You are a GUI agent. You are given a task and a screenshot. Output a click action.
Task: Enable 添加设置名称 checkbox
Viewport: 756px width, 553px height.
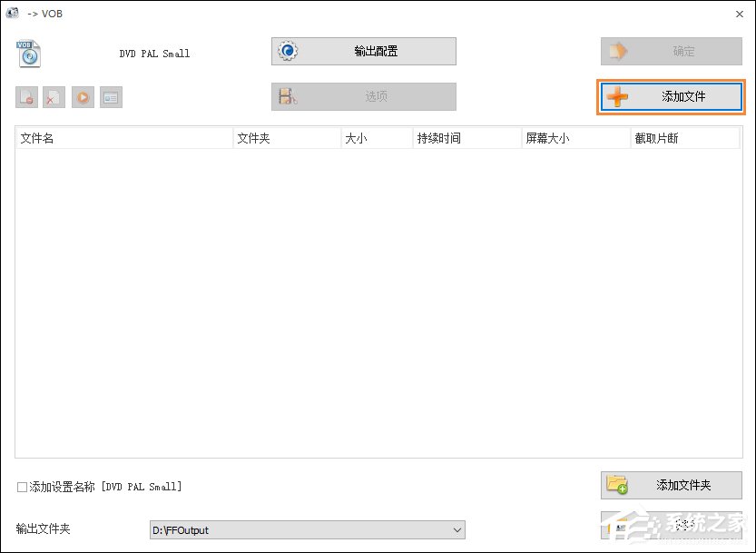(23, 488)
